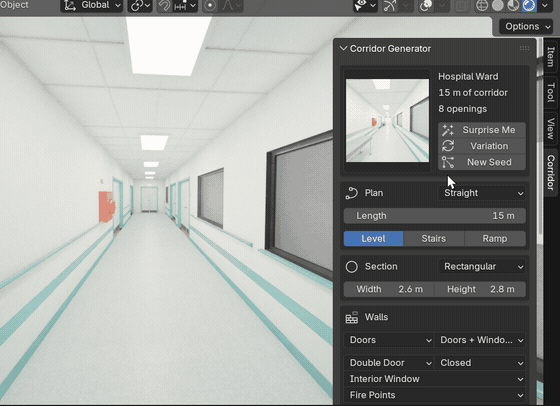The height and width of the screenshot is (406, 560).
Task: Open the gizmo settings dropdown arrow
Action: click(406, 6)
